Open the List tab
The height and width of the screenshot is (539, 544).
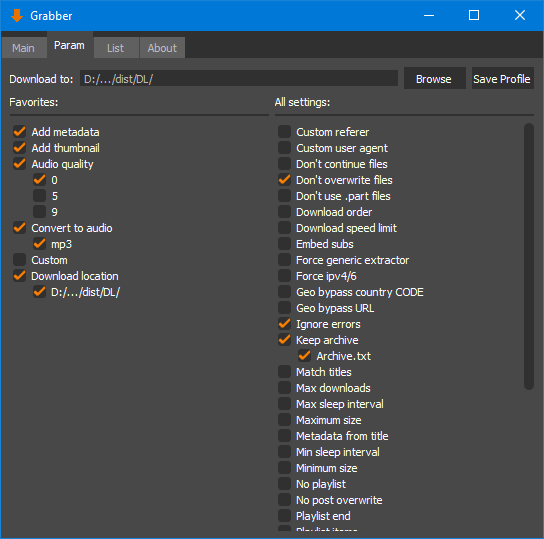click(116, 48)
